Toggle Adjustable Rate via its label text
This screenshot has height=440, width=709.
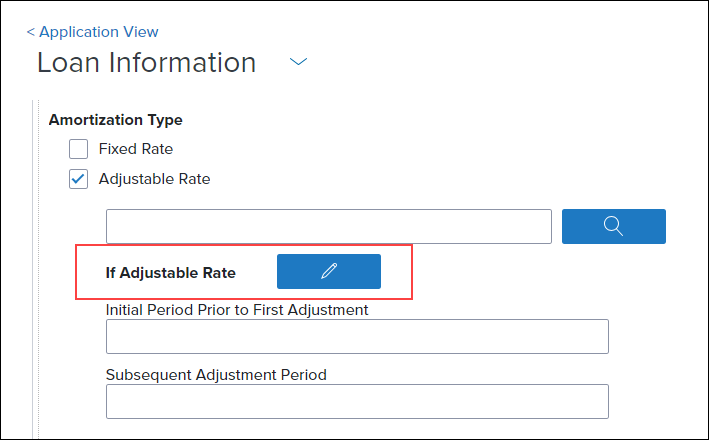click(154, 179)
